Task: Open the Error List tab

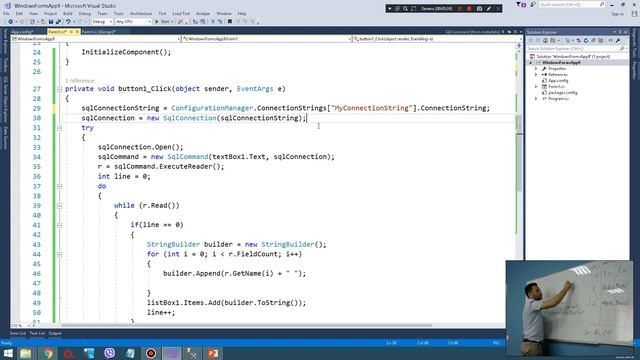Action: pos(18,333)
